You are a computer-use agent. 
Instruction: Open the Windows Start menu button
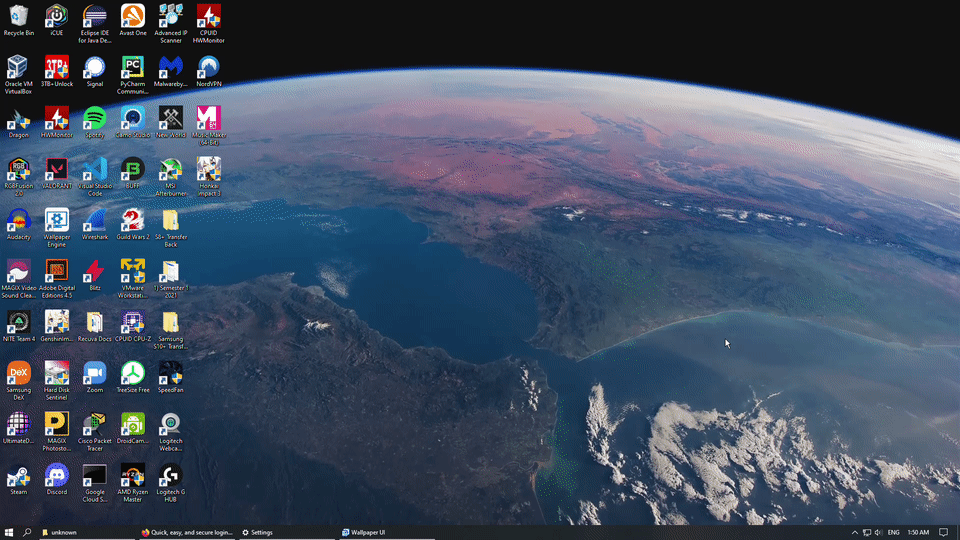(9, 532)
